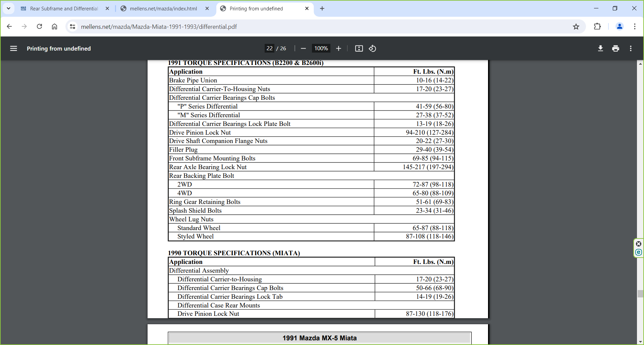This screenshot has width=644, height=345.
Task: Click the Fit to page icon
Action: tap(359, 49)
